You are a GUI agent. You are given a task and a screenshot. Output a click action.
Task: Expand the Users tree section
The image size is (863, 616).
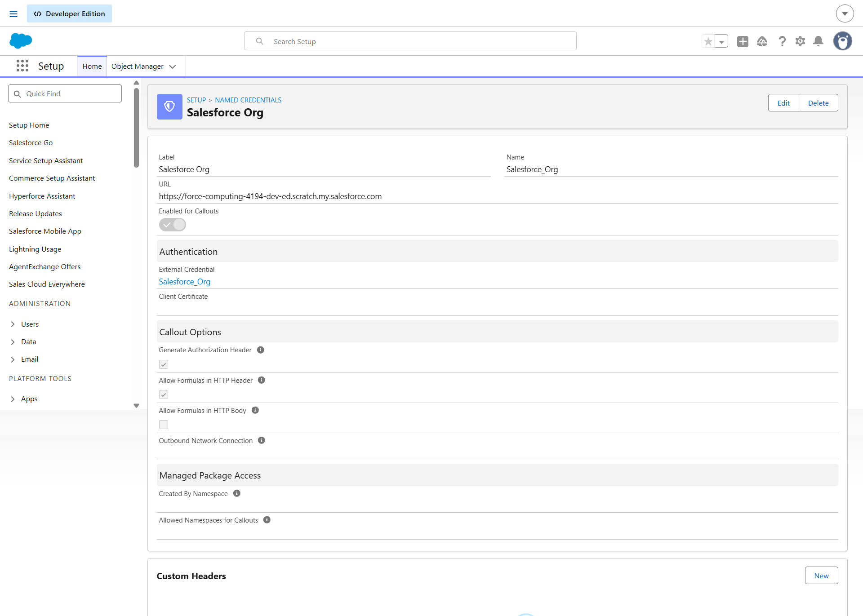13,324
